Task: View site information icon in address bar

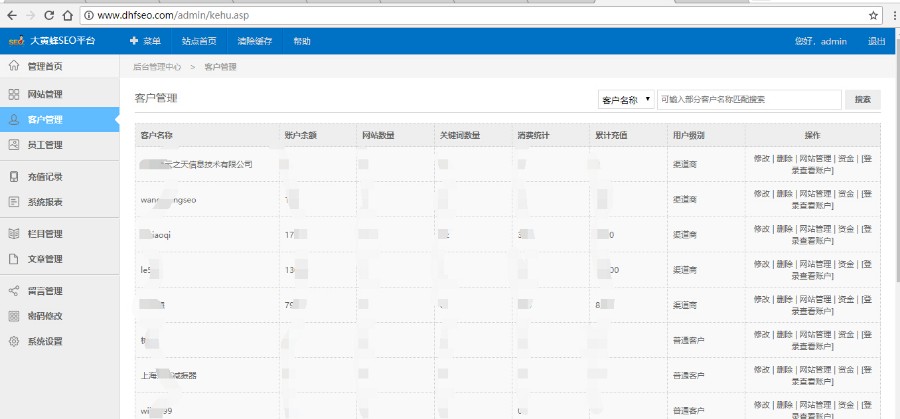Action: (89, 15)
